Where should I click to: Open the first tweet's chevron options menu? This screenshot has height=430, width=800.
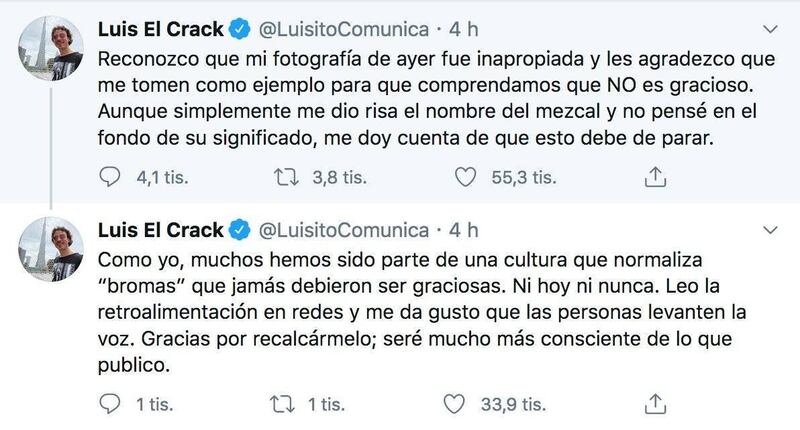[x=769, y=29]
